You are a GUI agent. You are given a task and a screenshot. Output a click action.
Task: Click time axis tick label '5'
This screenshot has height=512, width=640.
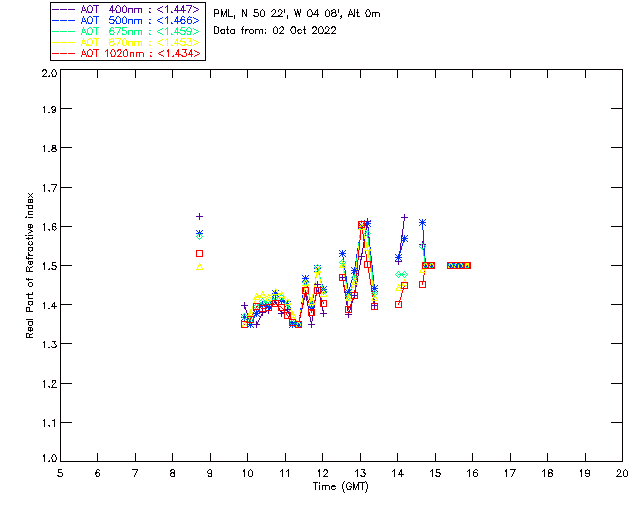click(60, 473)
